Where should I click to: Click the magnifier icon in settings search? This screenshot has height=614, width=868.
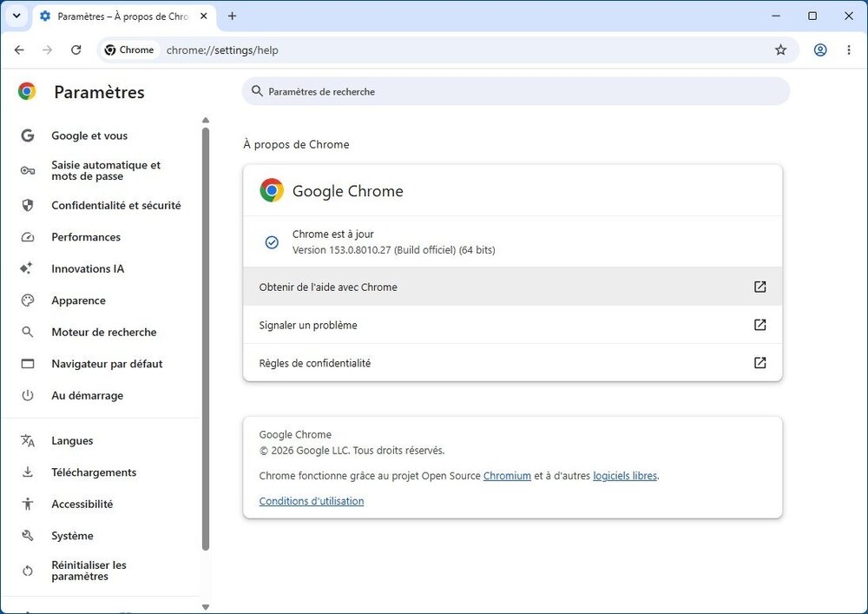point(257,91)
